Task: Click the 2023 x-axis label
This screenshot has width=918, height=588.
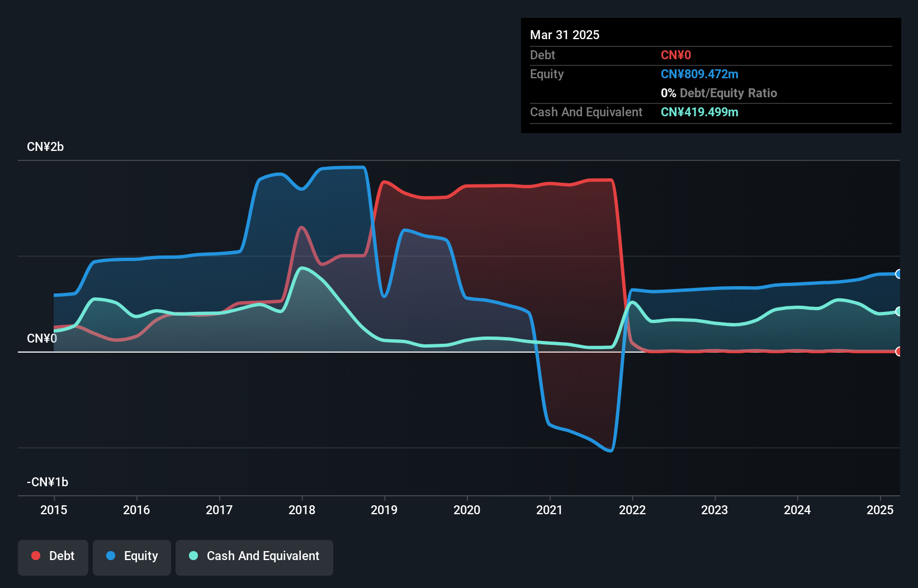Action: (x=714, y=510)
